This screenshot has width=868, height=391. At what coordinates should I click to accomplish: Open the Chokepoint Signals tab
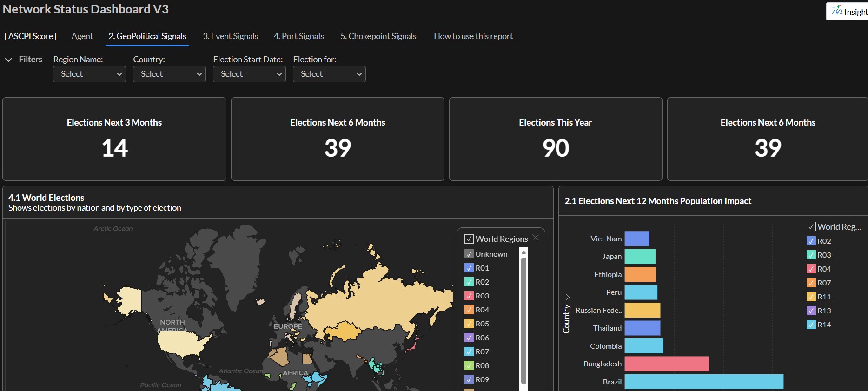[378, 36]
